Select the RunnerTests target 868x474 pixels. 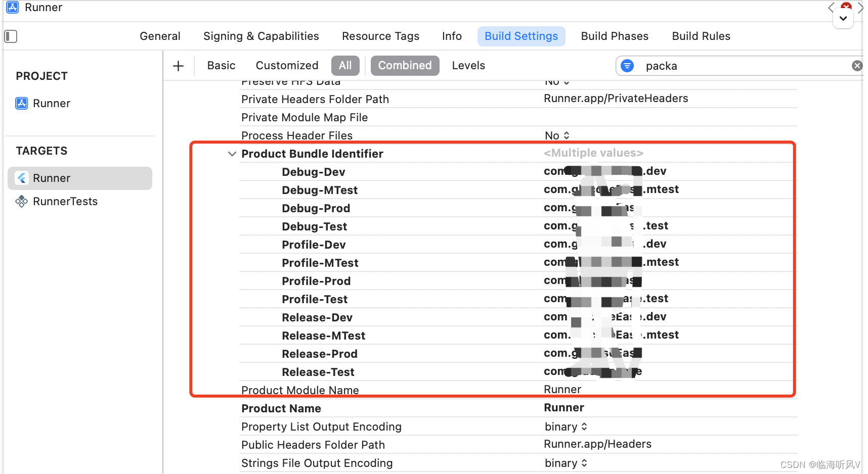pos(56,202)
